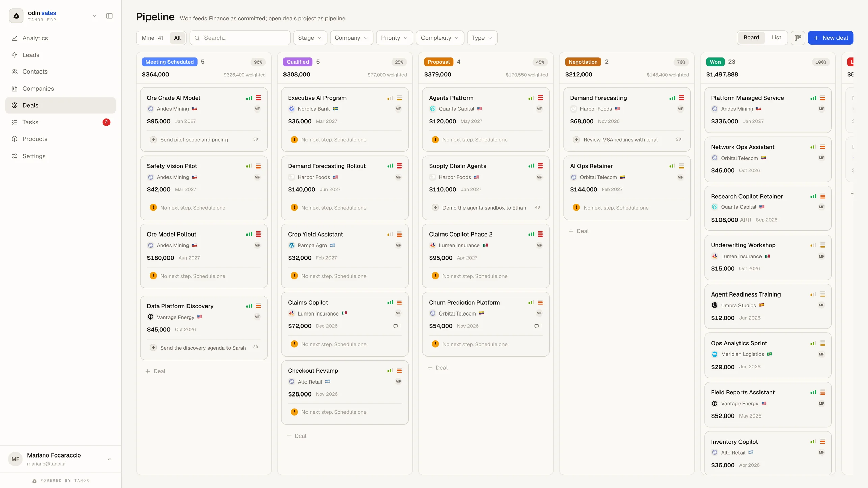This screenshot has width=868, height=488.
Task: Expand Mariano Focaraccio user menu chevron
Action: tap(110, 459)
